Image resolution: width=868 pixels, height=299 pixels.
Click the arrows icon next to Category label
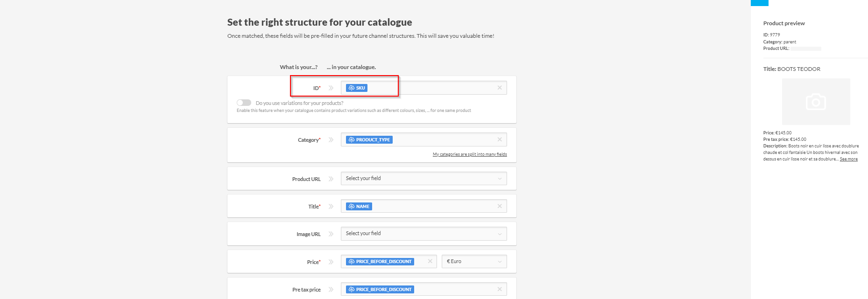click(x=331, y=139)
